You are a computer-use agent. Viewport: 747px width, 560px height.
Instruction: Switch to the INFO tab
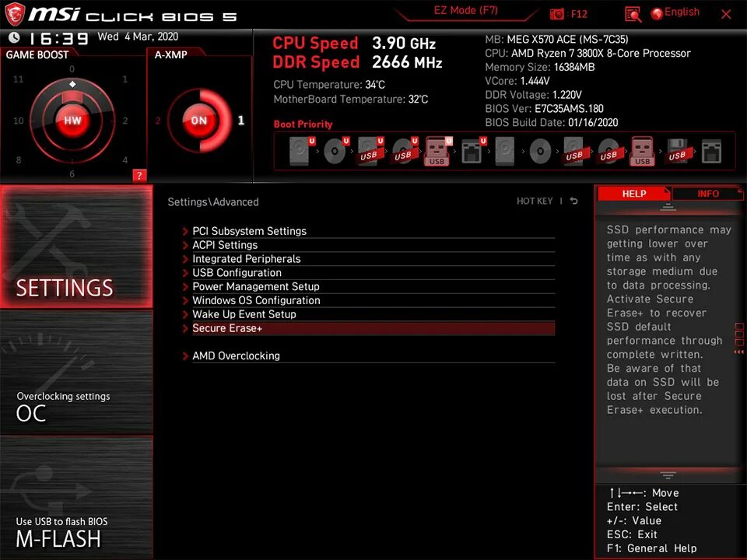(708, 194)
